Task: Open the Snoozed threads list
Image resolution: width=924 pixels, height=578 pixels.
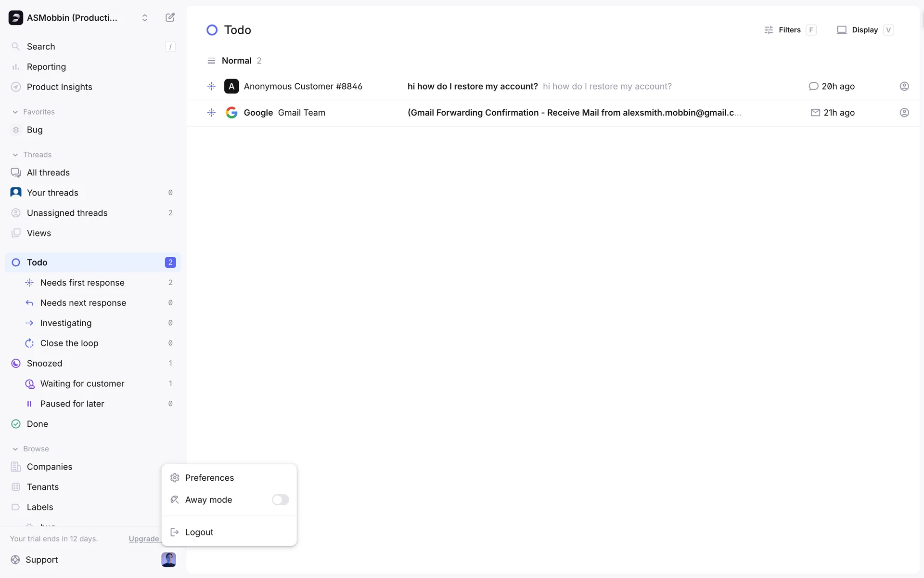Action: [x=44, y=363]
